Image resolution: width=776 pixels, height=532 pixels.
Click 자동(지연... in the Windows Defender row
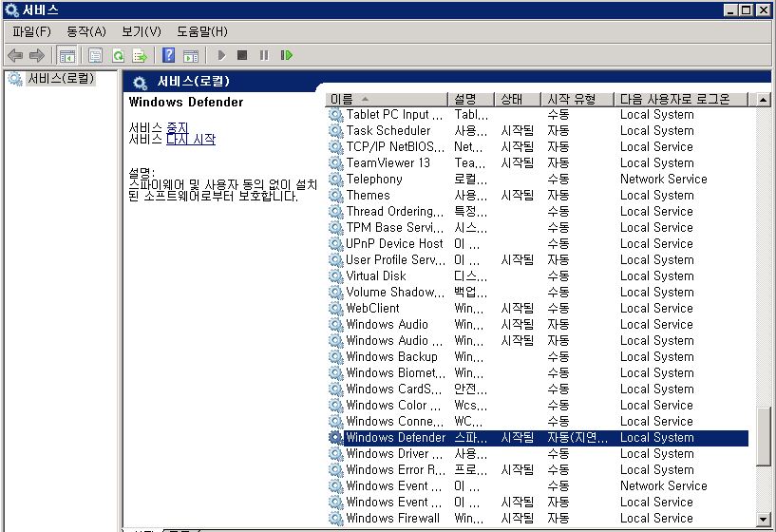click(x=577, y=438)
